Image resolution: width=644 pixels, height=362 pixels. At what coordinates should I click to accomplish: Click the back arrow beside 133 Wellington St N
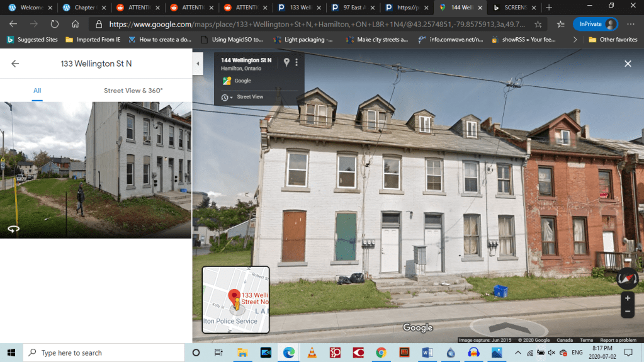tap(15, 64)
